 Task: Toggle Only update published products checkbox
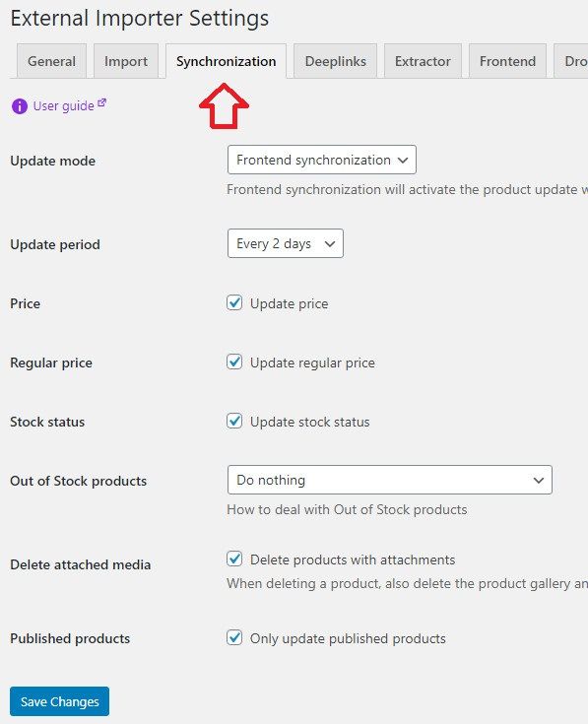[x=234, y=638]
